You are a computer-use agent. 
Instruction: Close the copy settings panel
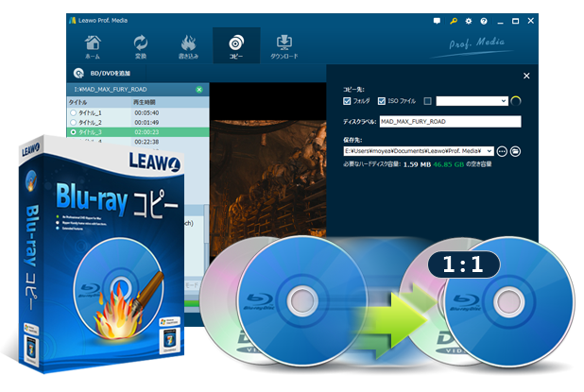tap(526, 76)
